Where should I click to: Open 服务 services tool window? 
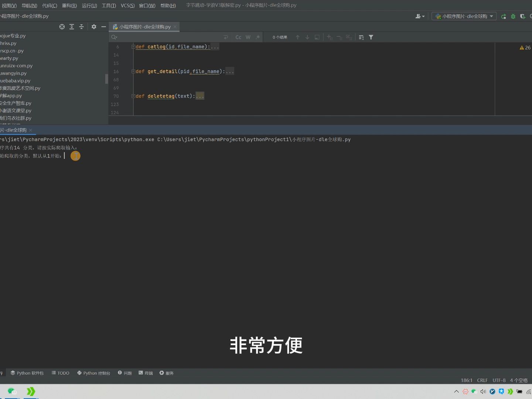point(167,373)
